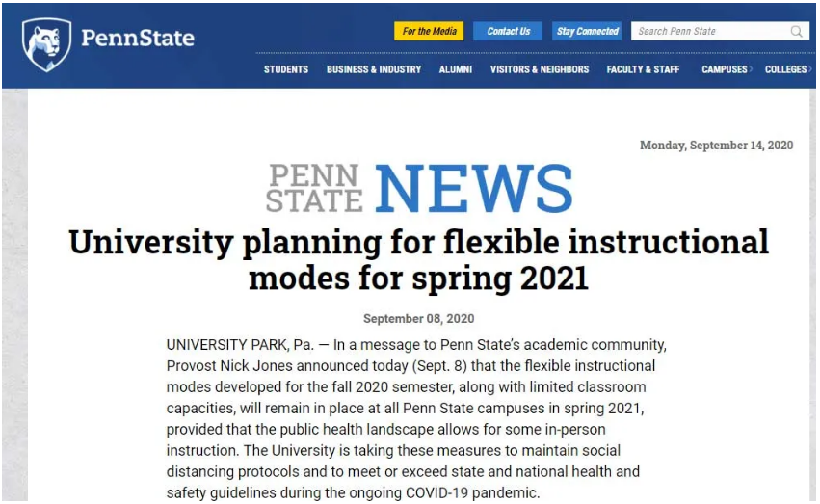Image resolution: width=820 pixels, height=504 pixels.
Task: Select Visitors & Neighbors in navigation
Action: [540, 69]
